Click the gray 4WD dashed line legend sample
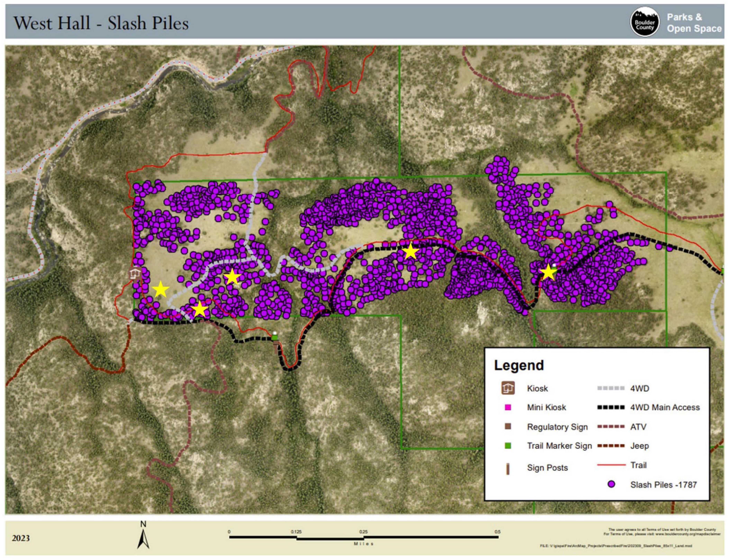Screen dimensions: 729x560 click(x=610, y=388)
